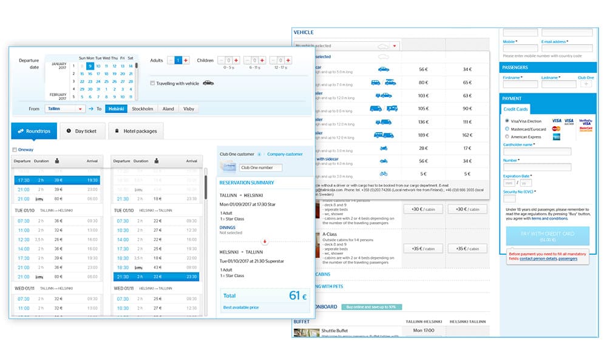The height and width of the screenshot is (364, 607).
Task: Open the Company customer link
Action: [x=285, y=154]
